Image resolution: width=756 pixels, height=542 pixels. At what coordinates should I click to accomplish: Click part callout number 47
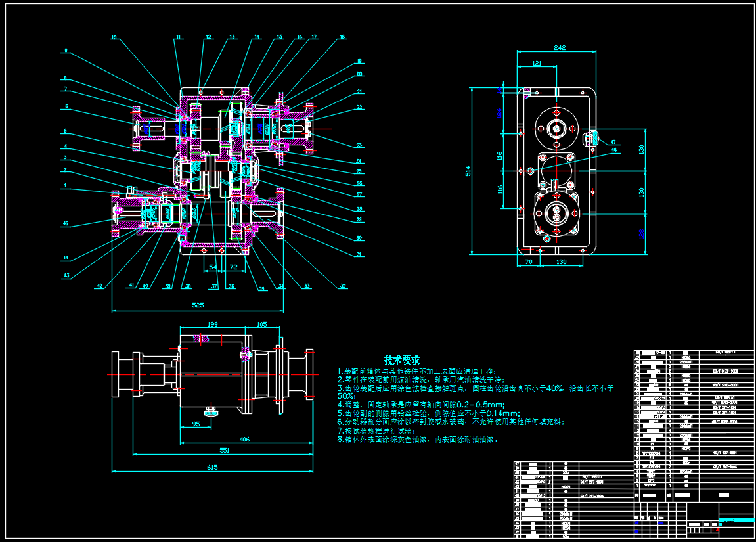tap(613, 141)
